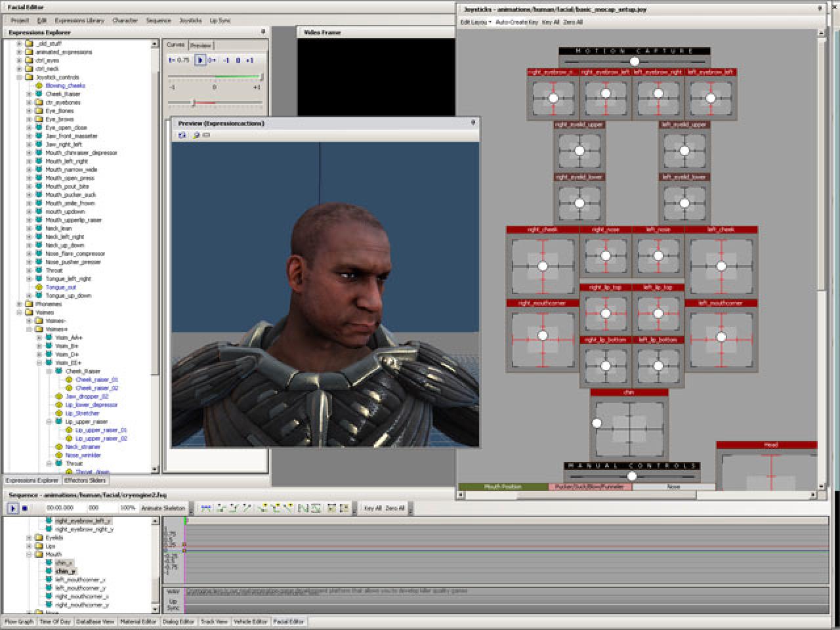This screenshot has width=840, height=630.
Task: Click the +1 icon in the Curves panel
Action: tap(249, 60)
